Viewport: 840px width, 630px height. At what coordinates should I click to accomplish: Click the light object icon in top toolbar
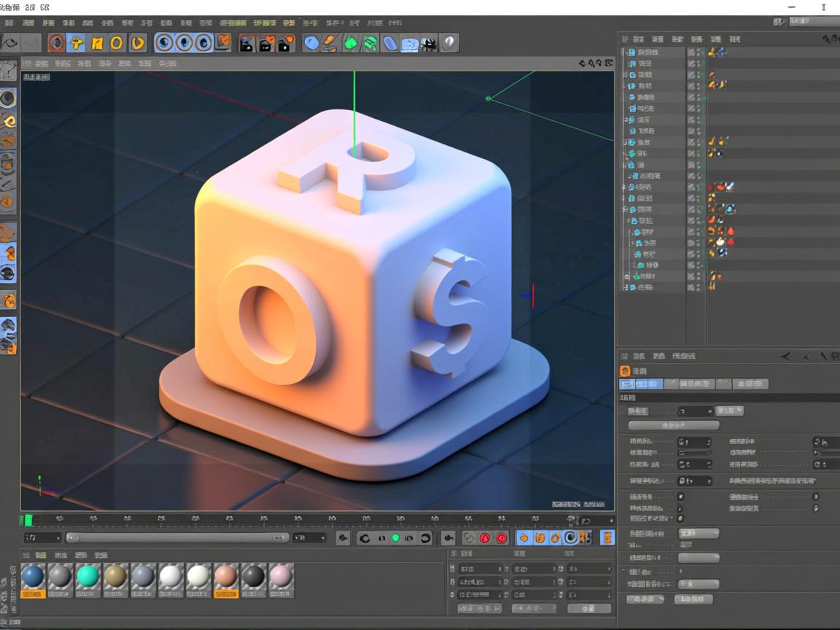tap(449, 43)
